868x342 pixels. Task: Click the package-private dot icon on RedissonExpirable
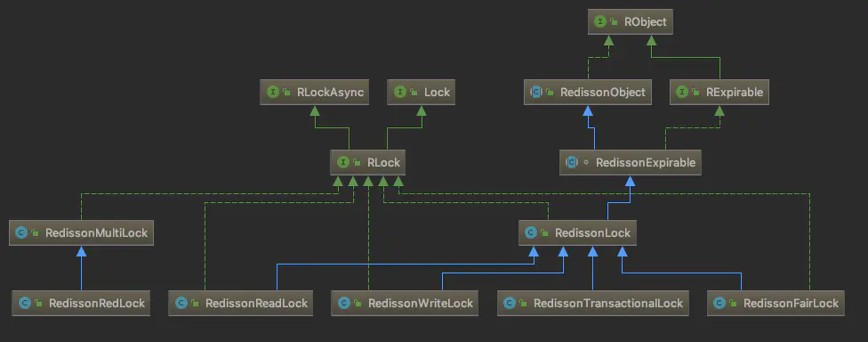pyautogui.click(x=585, y=163)
